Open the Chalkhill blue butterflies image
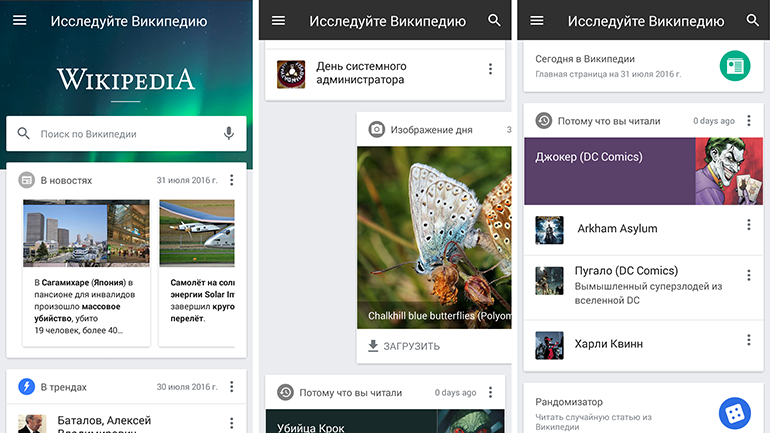The width and height of the screenshot is (770, 433). [x=434, y=238]
